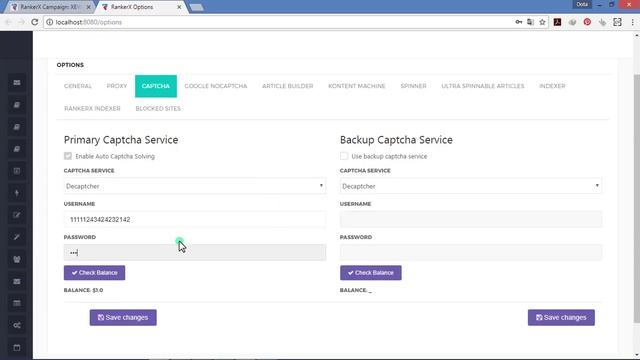Click the backup captcha username field

(471, 219)
